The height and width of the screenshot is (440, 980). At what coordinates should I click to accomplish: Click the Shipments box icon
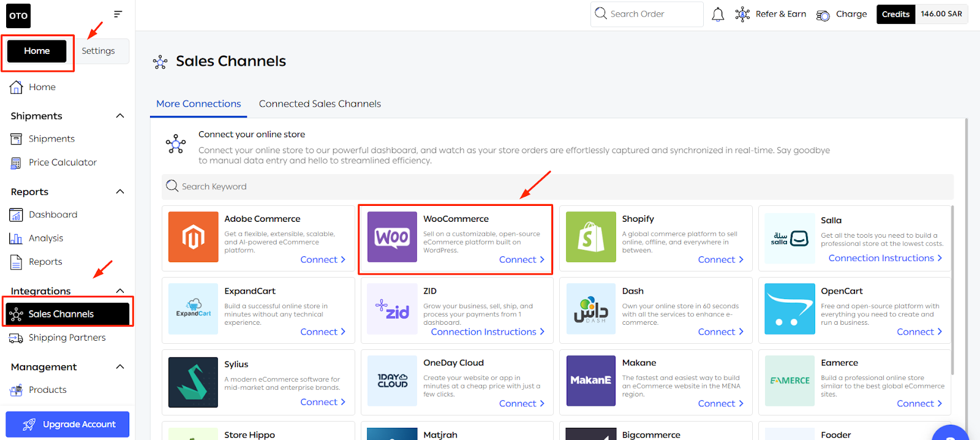click(x=16, y=139)
